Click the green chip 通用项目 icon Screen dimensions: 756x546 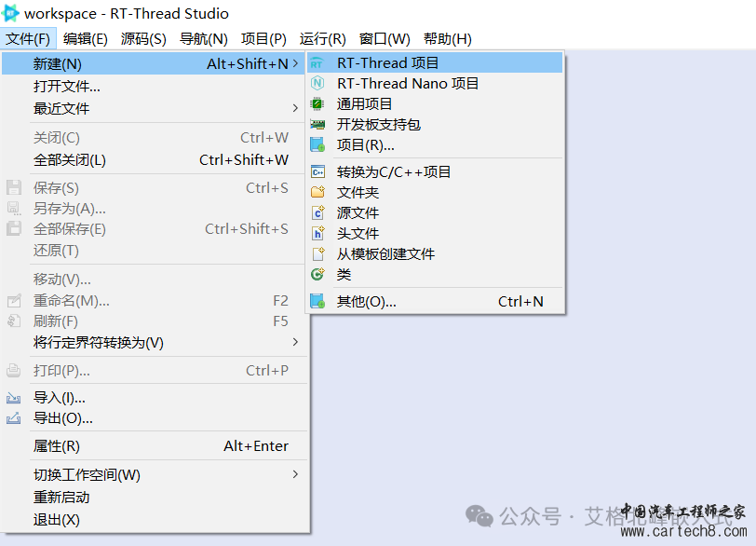click(x=317, y=103)
